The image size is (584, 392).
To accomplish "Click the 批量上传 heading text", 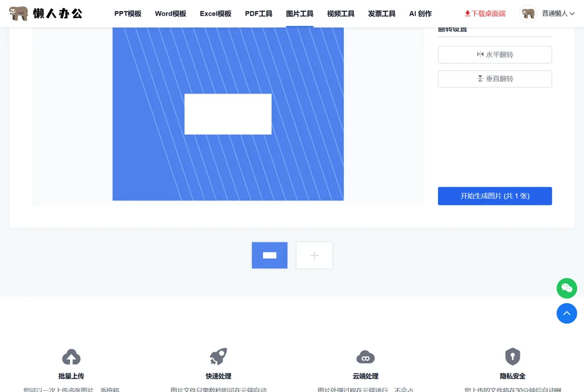I will tap(71, 376).
